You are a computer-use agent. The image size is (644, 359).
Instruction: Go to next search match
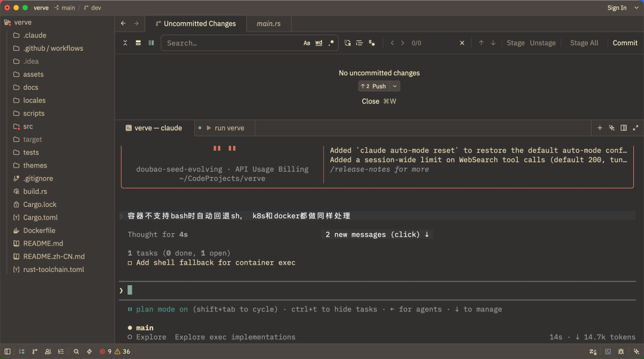click(402, 43)
